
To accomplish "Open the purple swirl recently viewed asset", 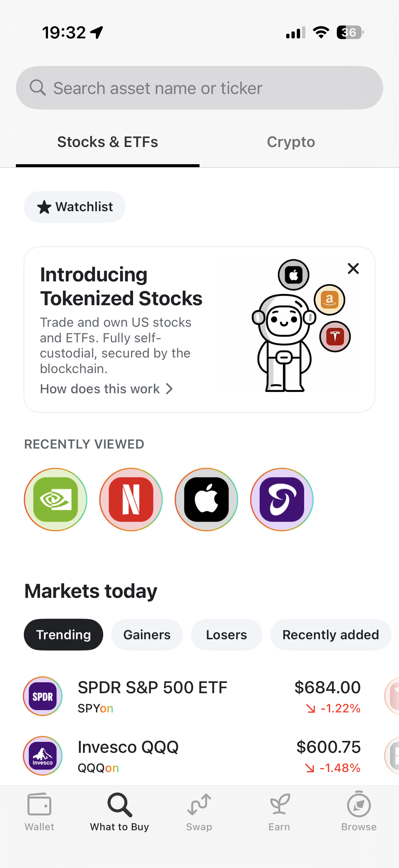I will coord(282,499).
